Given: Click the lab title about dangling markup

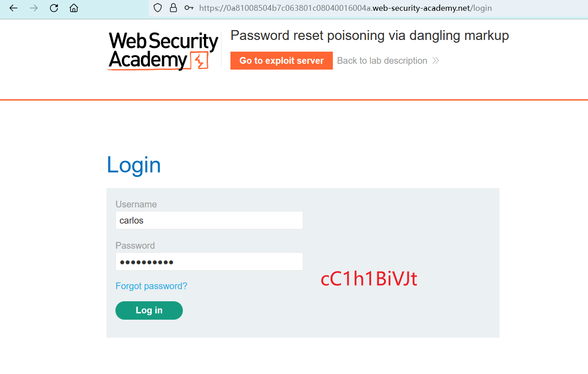Looking at the screenshot, I should click(369, 35).
